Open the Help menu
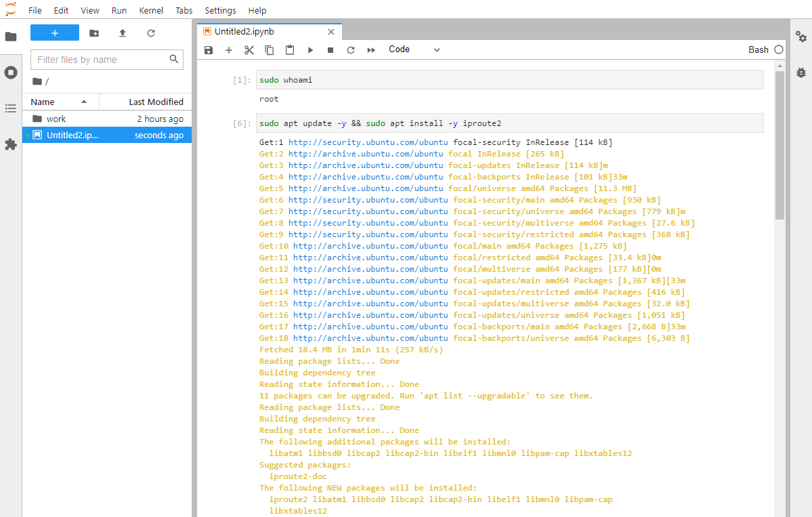The image size is (812, 517). tap(257, 10)
